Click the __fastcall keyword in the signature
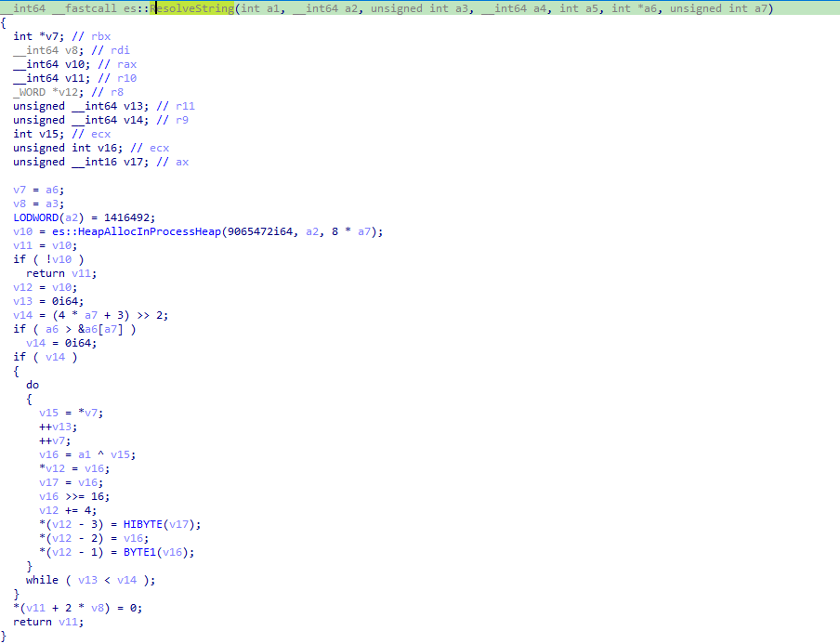840x644 pixels. pyautogui.click(x=85, y=8)
